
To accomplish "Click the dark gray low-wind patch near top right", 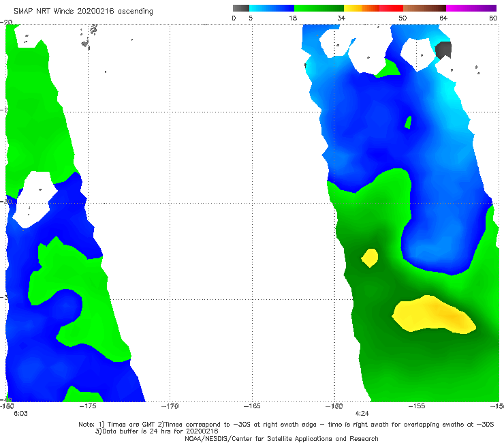I will pyautogui.click(x=443, y=50).
